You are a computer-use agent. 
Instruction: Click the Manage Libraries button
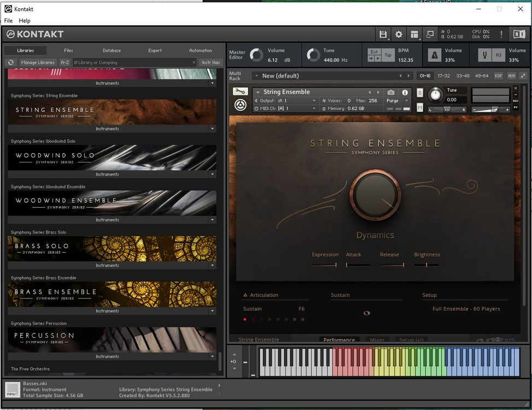pyautogui.click(x=38, y=62)
